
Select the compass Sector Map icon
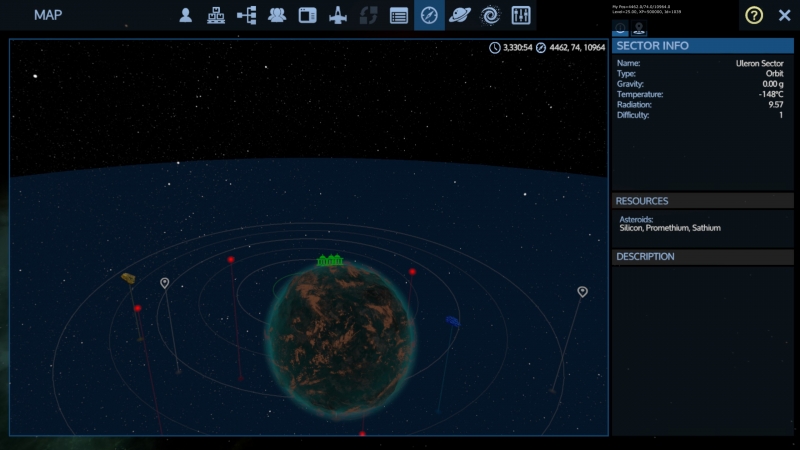point(429,15)
